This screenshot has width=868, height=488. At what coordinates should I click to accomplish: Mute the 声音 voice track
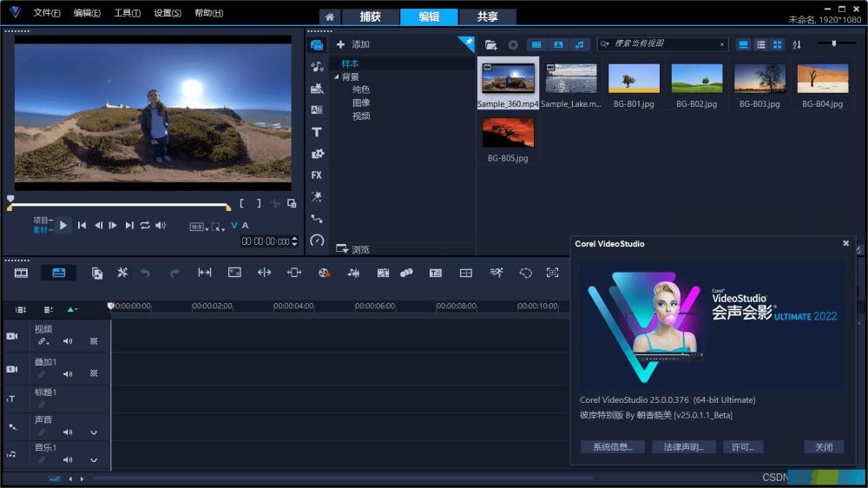tap(68, 432)
